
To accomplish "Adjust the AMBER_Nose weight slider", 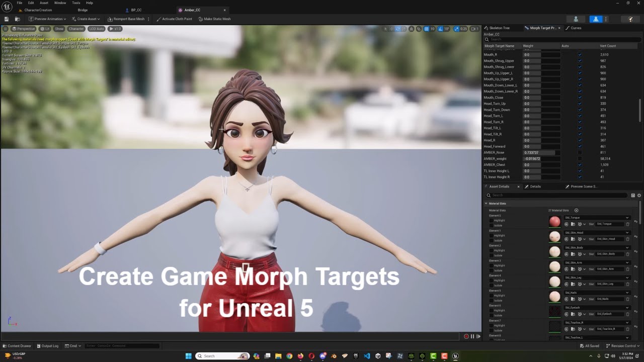I will click(x=541, y=152).
